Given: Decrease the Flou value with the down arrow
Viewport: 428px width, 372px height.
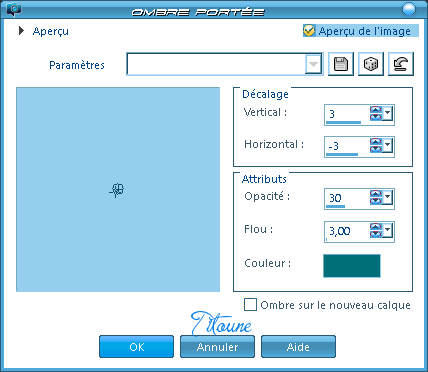Looking at the screenshot, I should (376, 234).
